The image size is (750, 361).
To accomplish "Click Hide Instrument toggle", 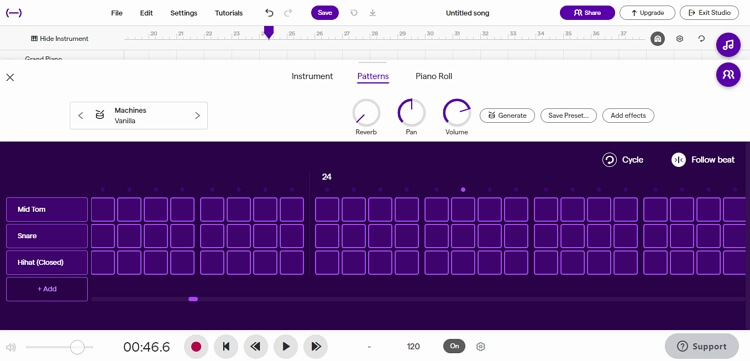I will 60,39.
